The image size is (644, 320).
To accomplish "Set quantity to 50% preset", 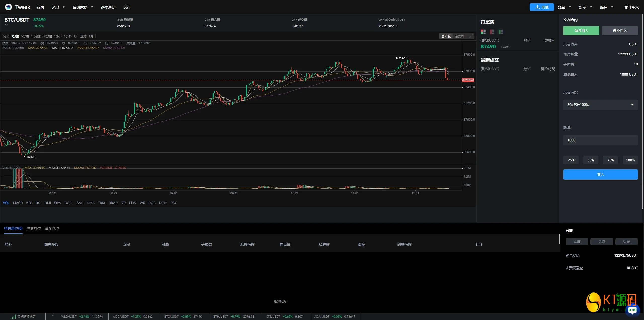I will click(590, 160).
